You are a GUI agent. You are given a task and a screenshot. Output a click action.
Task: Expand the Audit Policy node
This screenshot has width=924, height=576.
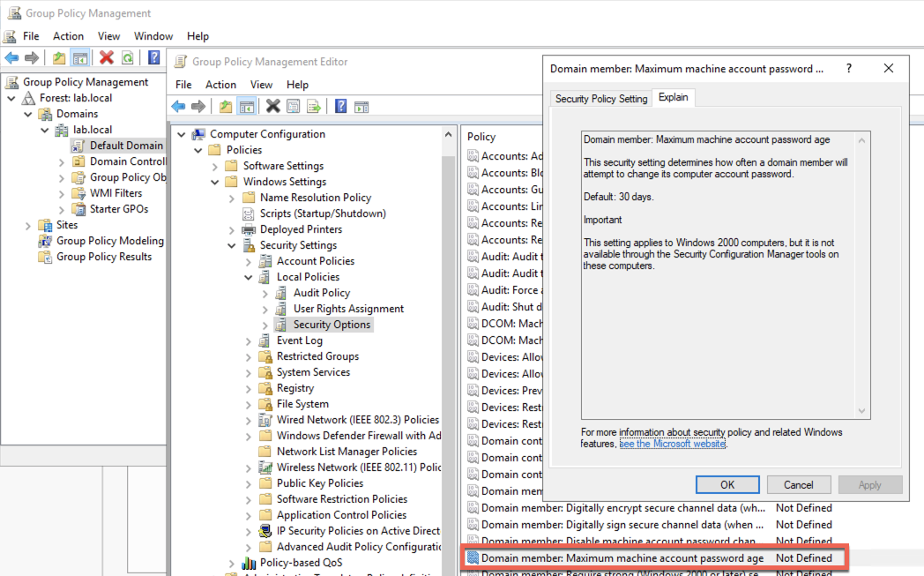click(265, 293)
